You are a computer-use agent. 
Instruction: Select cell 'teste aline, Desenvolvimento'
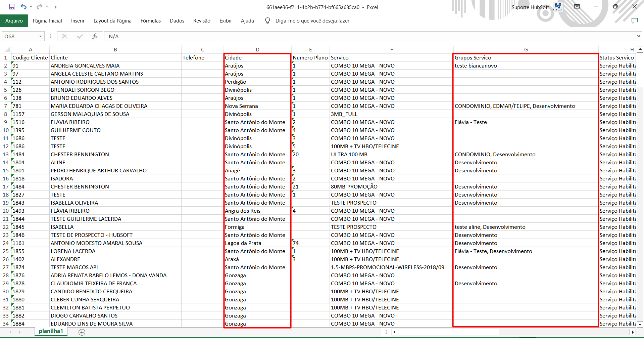[526, 227]
